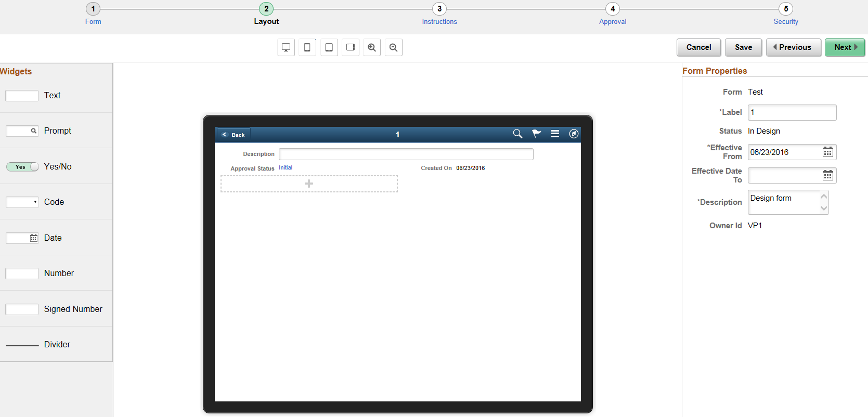
Task: Click the Description field in form preview
Action: (x=406, y=154)
